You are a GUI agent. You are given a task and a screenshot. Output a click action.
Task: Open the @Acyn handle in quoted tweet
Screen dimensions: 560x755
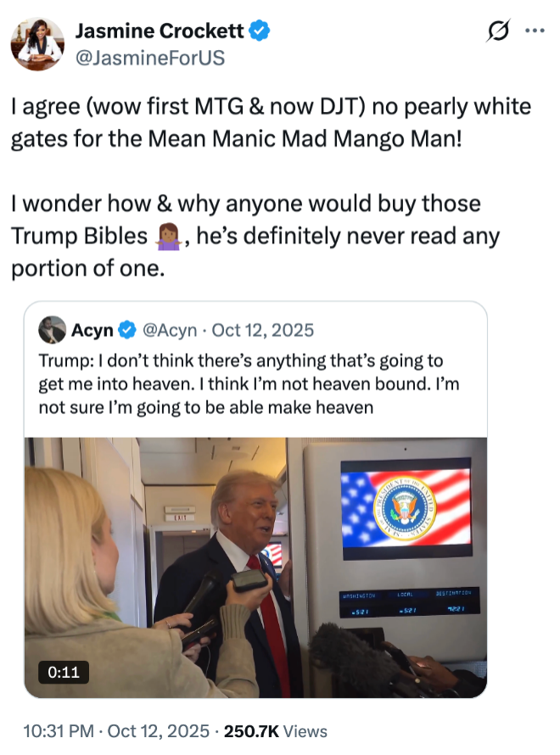168,330
